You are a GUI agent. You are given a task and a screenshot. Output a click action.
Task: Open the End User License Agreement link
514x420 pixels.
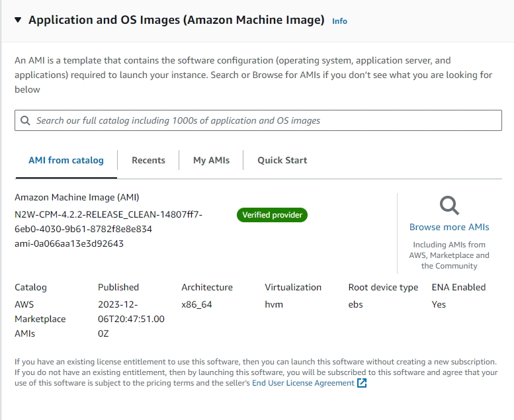pos(303,383)
